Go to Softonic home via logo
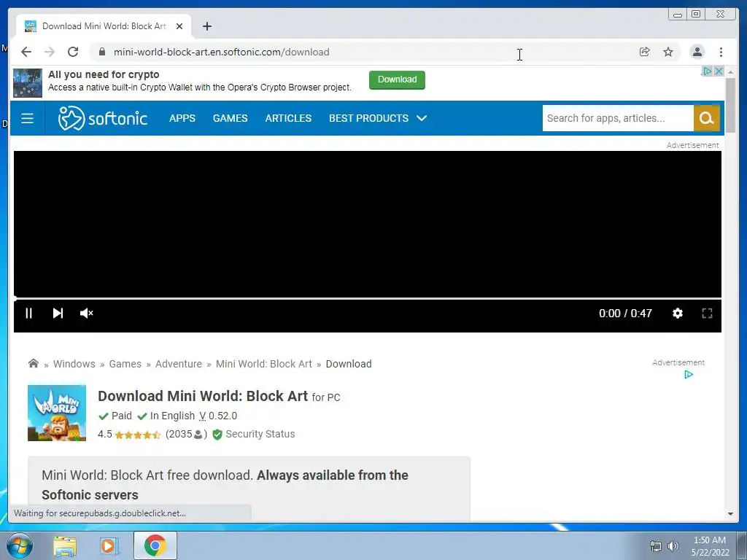The image size is (747, 560). 102,118
